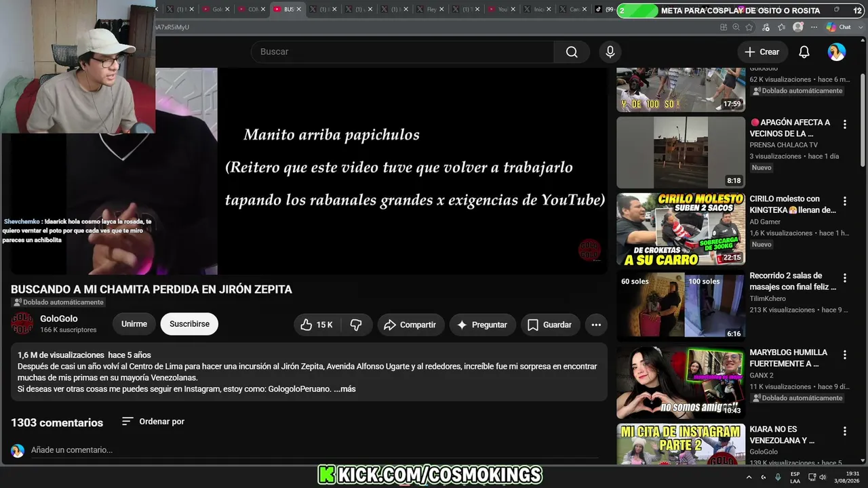Focus the Buscar search field

403,52
